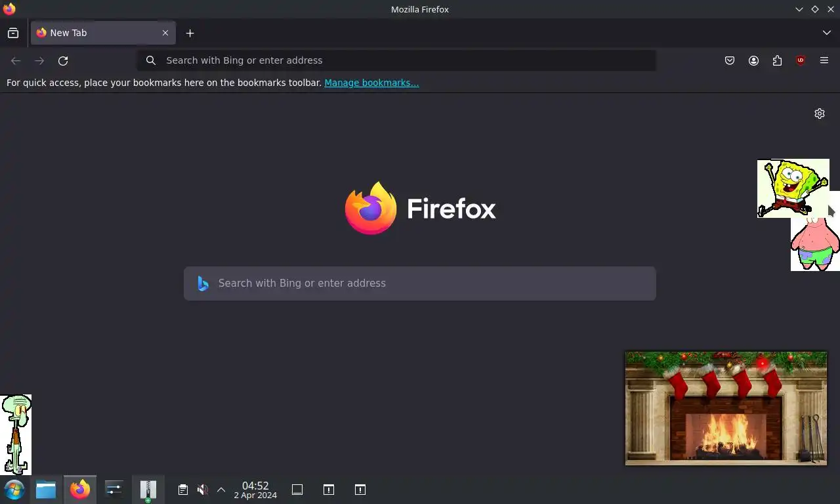This screenshot has height=504, width=840.
Task: Open the Firefox account menu
Action: point(753,60)
